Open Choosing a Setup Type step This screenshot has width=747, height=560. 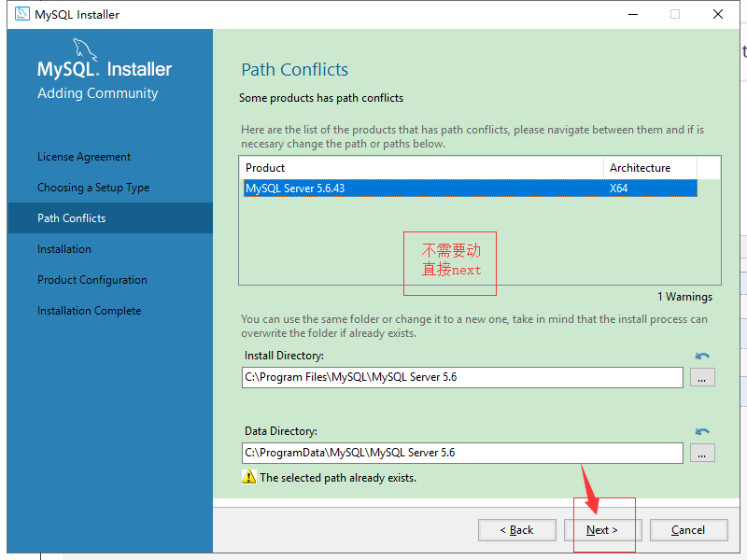point(93,188)
